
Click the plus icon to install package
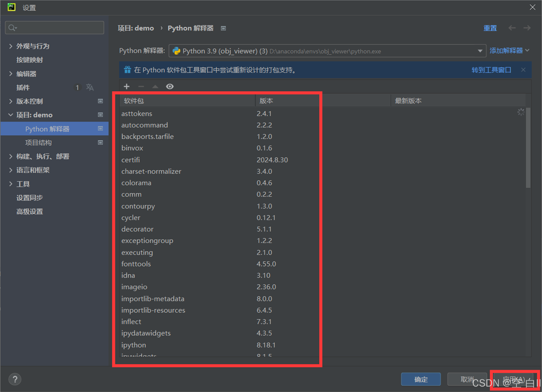pyautogui.click(x=127, y=87)
